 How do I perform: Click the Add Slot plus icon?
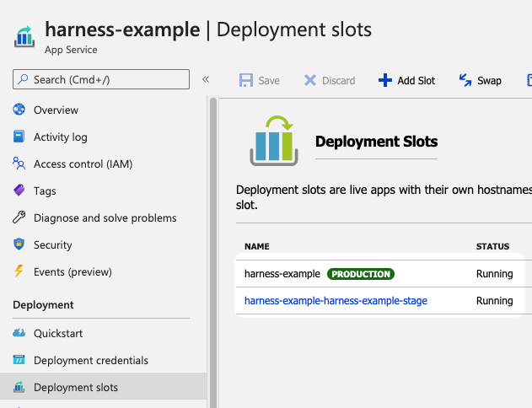385,80
